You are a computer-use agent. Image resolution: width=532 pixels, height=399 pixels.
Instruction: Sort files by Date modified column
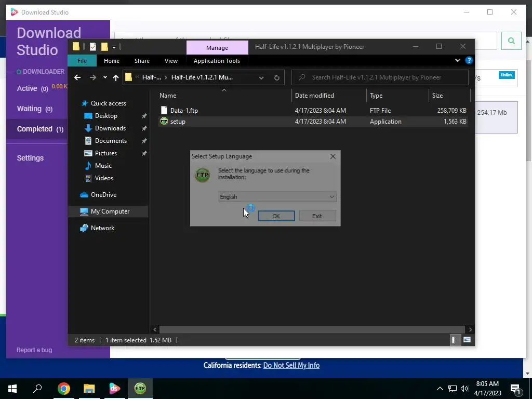pyautogui.click(x=329, y=96)
